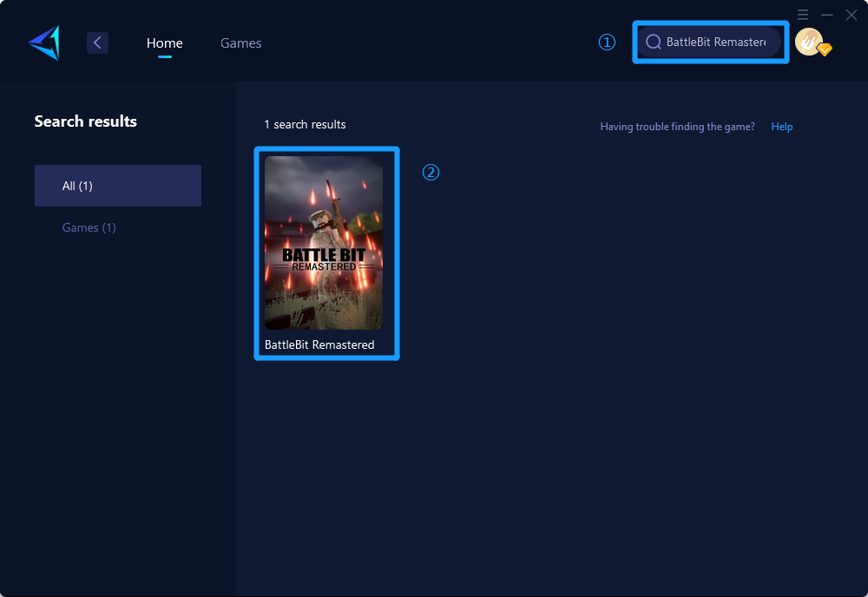
Task: Click the BattleBit Remastered game title
Action: pos(319,344)
